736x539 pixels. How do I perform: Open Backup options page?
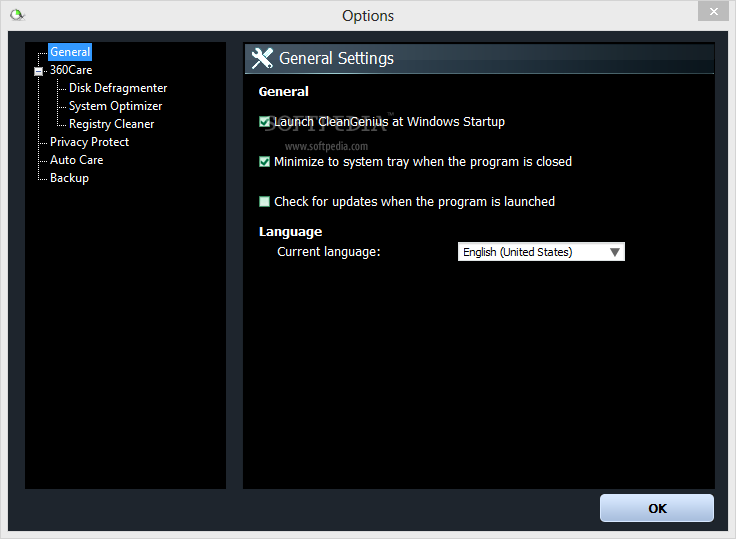pos(69,178)
